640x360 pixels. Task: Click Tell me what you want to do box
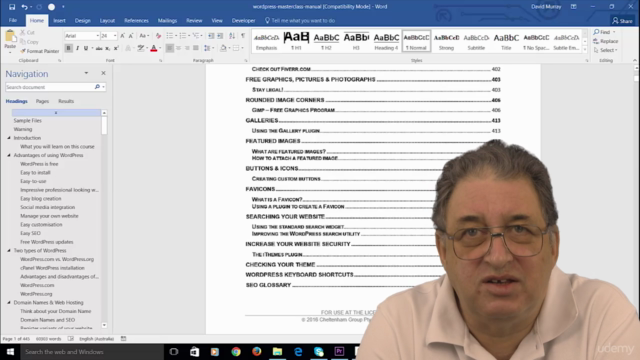point(300,20)
